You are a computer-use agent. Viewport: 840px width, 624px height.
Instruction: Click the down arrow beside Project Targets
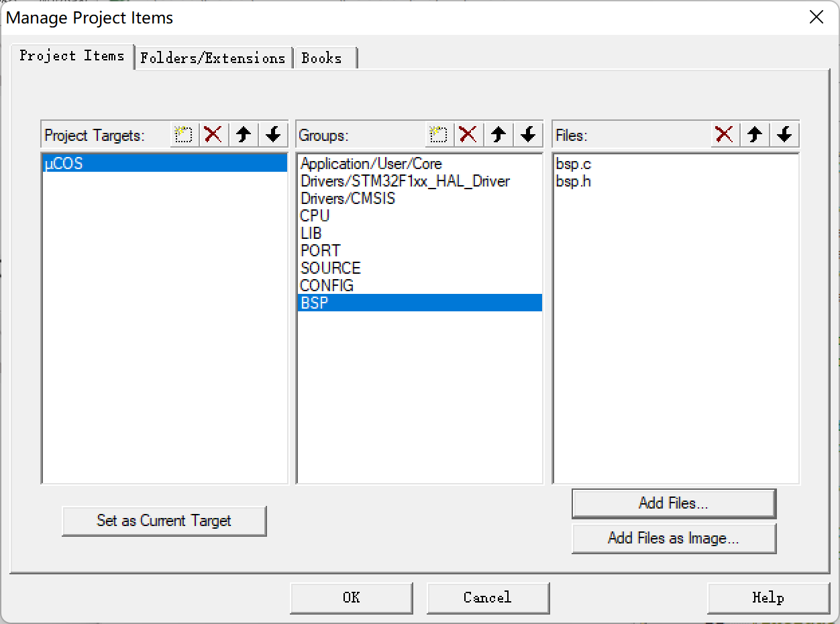[272, 134]
